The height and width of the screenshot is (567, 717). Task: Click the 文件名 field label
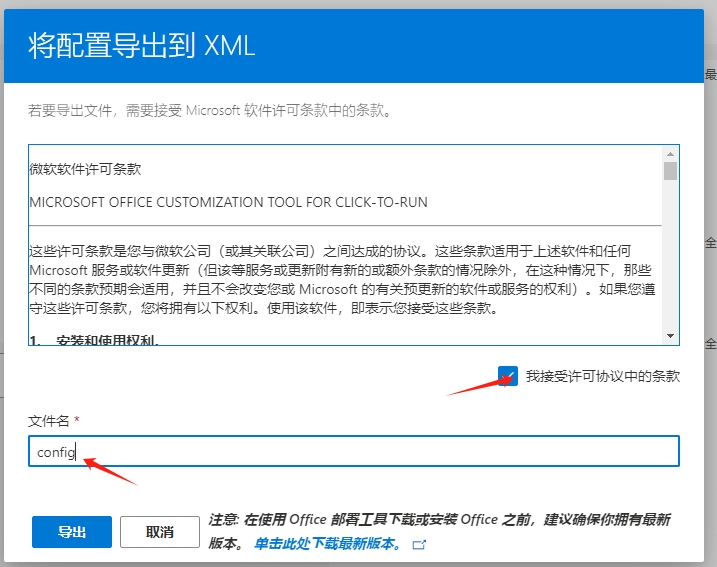(48, 421)
